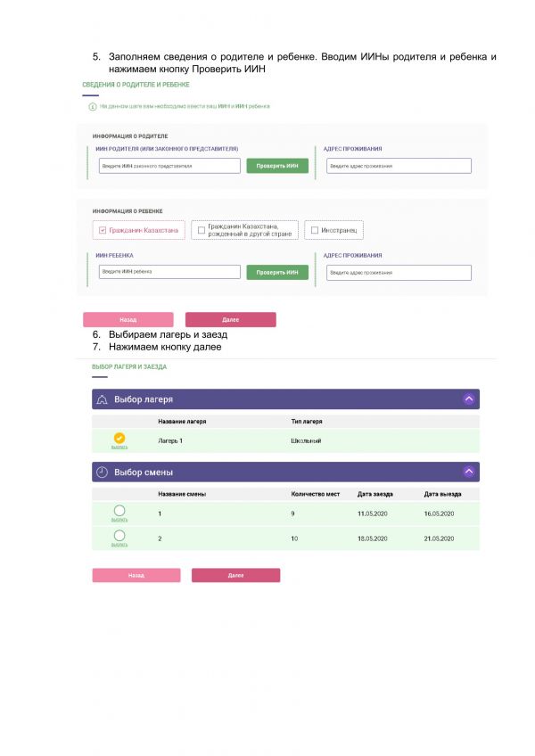
Task: Select the Лагерь 1 radio button
Action: 119,438
